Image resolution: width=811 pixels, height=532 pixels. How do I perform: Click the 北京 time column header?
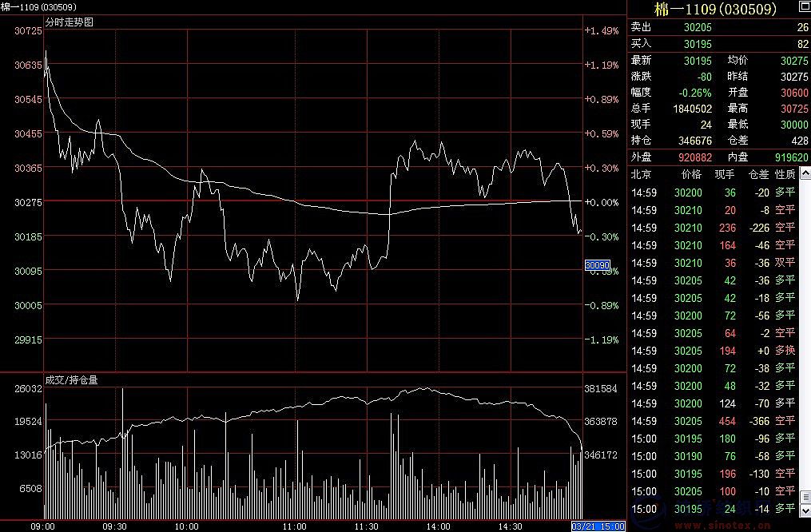tap(641, 174)
